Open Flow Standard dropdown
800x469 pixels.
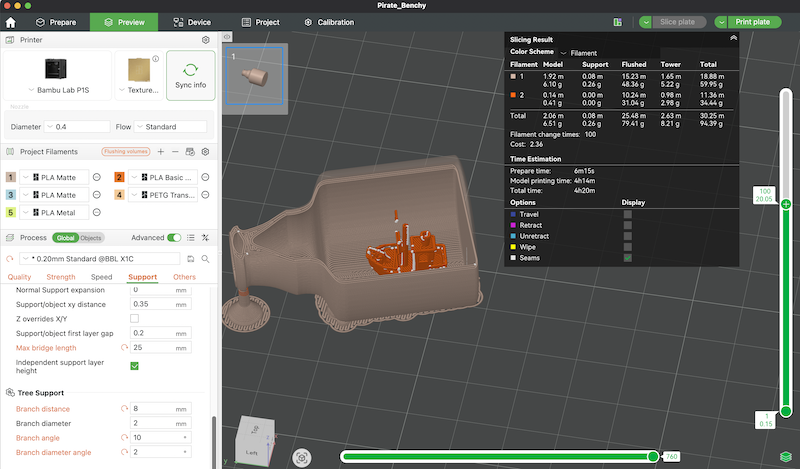(170, 127)
